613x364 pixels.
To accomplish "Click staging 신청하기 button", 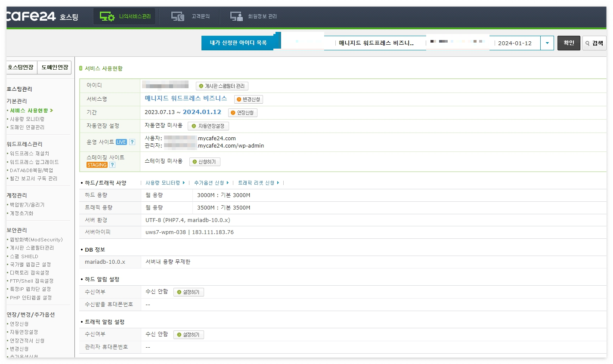I will (205, 162).
